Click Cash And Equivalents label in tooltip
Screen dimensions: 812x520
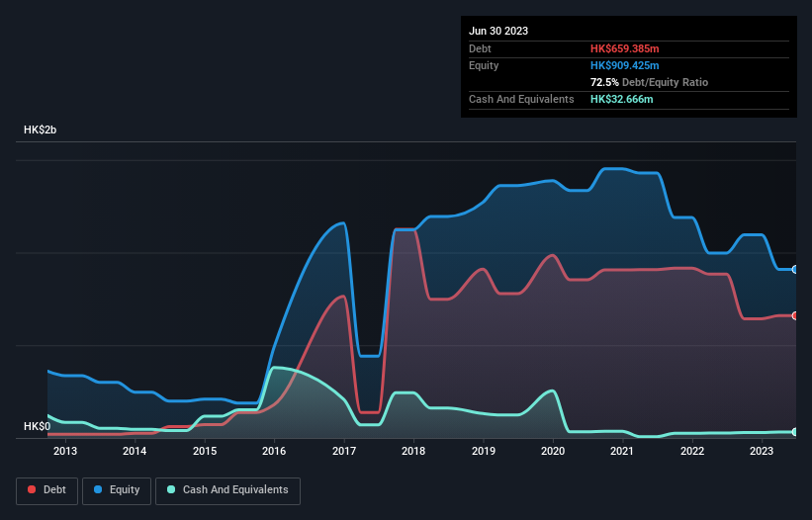(521, 99)
